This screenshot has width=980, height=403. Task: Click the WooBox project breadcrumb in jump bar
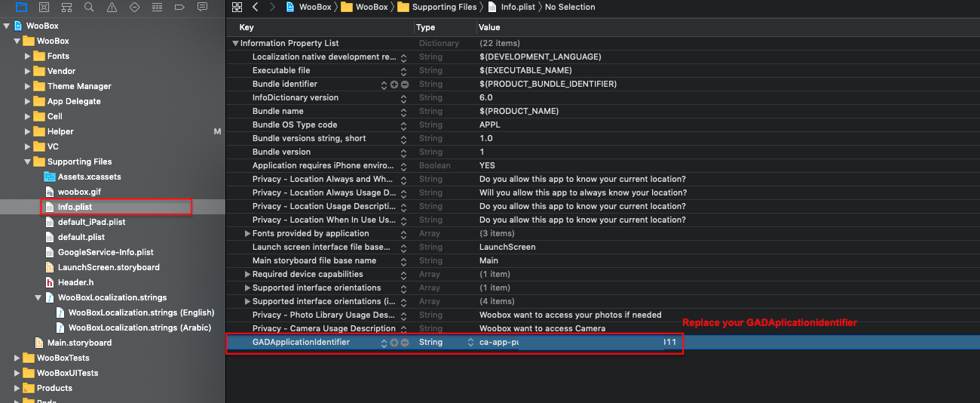pyautogui.click(x=309, y=7)
